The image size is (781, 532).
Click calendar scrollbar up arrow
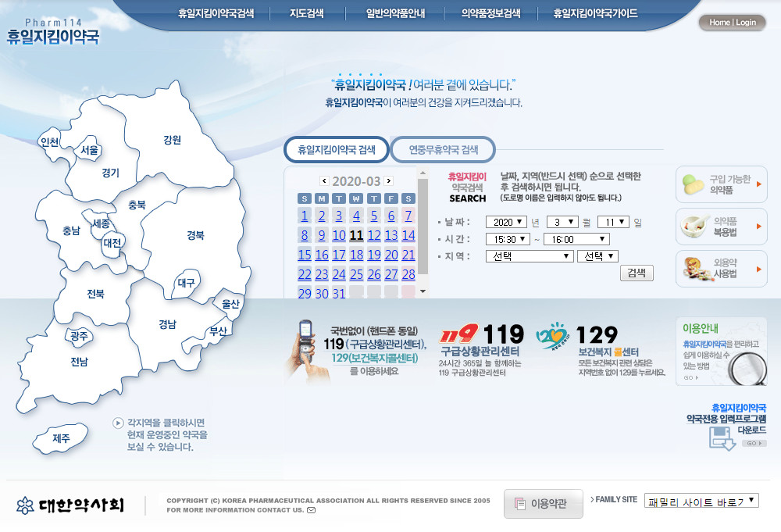pyautogui.click(x=423, y=173)
